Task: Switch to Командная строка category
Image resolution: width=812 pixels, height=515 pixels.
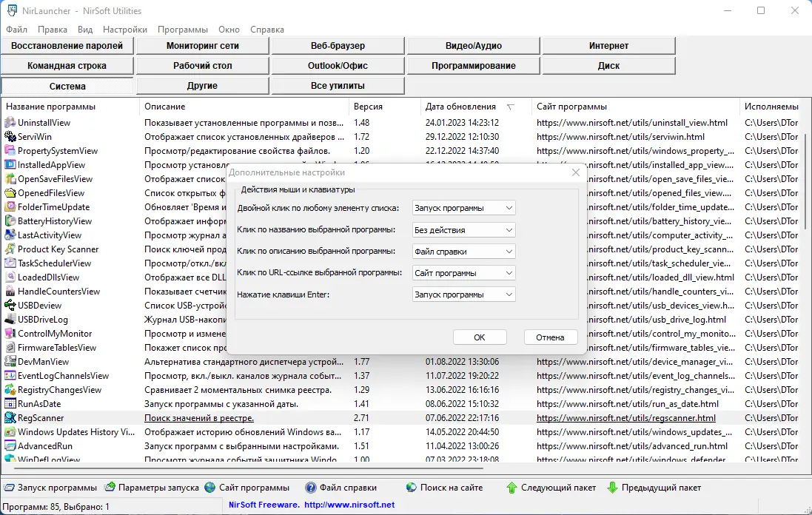Action: [x=67, y=66]
